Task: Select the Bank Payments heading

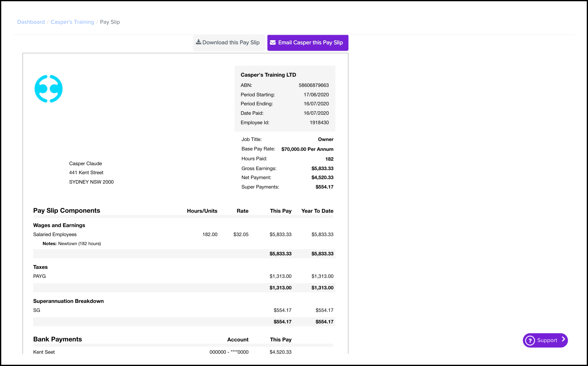Action: 58,339
